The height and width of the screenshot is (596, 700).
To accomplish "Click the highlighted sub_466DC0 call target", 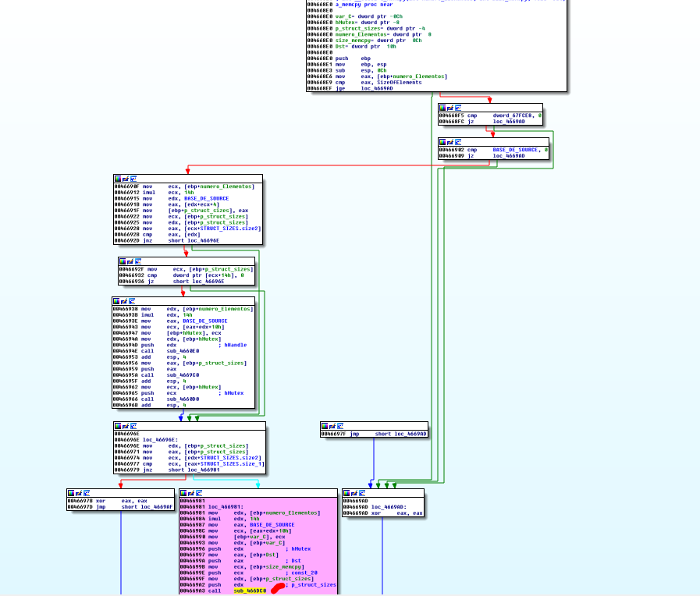I will tap(250, 591).
